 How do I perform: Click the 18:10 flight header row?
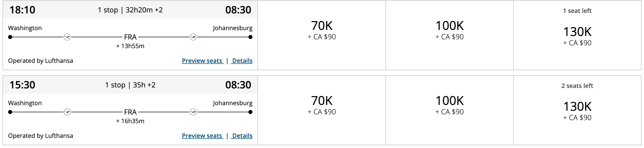click(130, 10)
